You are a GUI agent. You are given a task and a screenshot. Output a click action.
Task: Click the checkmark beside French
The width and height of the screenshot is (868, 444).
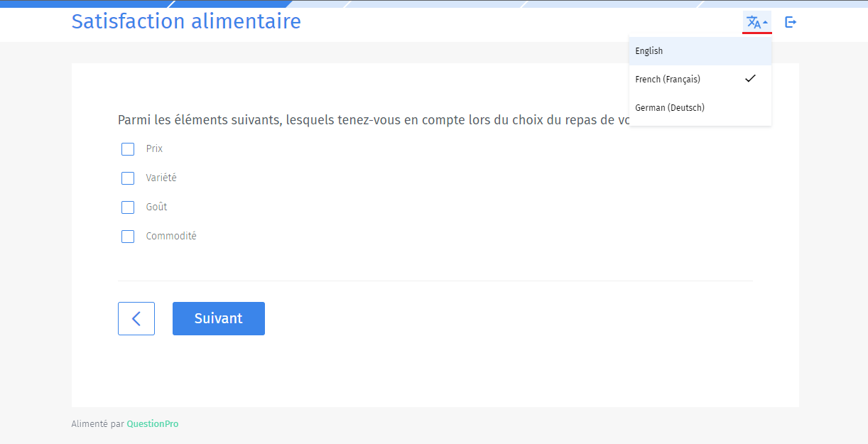click(x=750, y=79)
